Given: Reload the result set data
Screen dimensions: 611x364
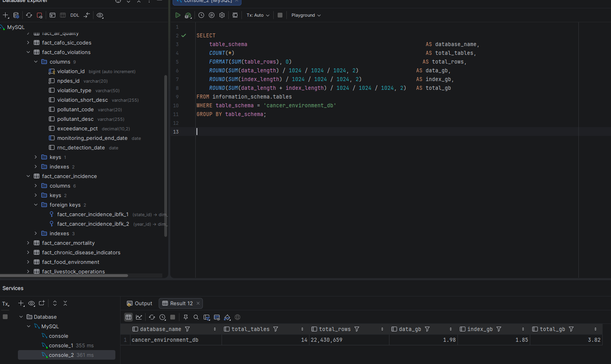Looking at the screenshot, I should 152,317.
